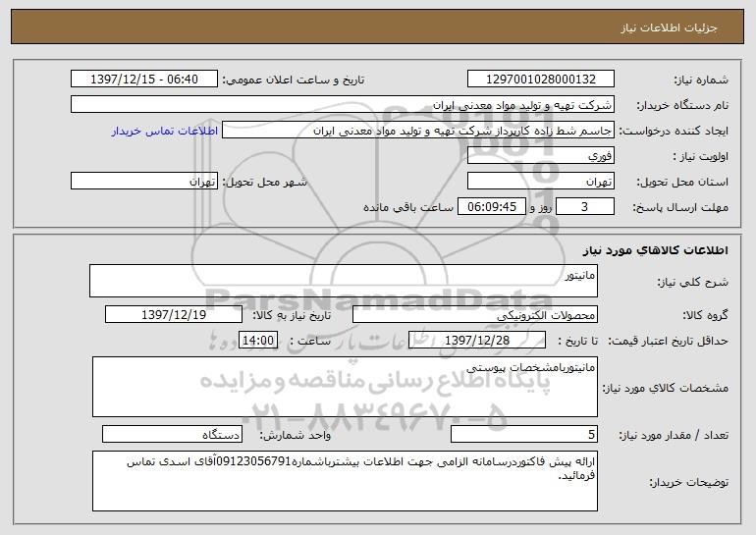Click the ساعت باقی مانده text
The image size is (756, 535).
click(x=408, y=207)
